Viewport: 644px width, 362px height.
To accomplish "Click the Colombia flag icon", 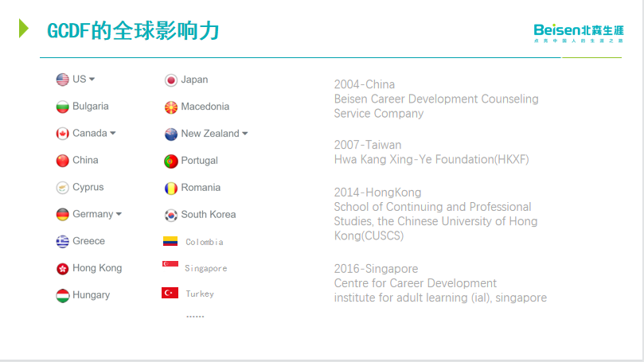I will (x=170, y=241).
